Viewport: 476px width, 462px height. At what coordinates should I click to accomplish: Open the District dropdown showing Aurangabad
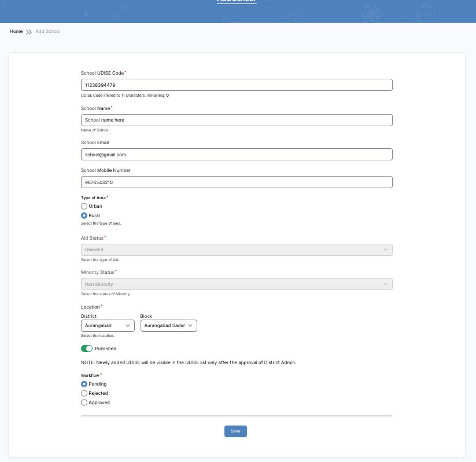click(108, 326)
